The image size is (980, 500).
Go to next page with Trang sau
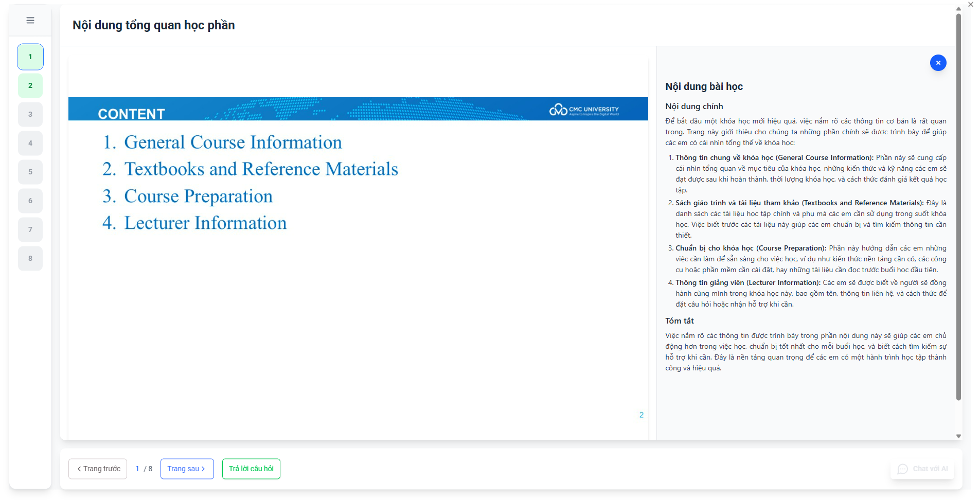point(187,469)
